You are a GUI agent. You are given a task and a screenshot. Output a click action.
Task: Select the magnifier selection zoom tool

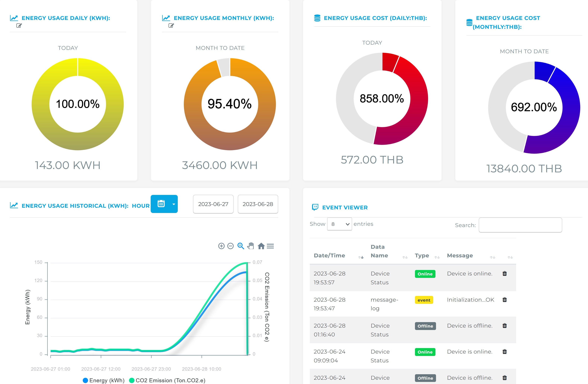coord(241,246)
